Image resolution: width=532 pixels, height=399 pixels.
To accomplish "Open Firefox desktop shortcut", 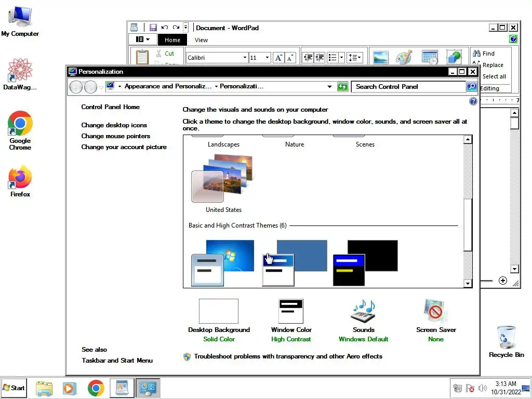I will [x=20, y=181].
